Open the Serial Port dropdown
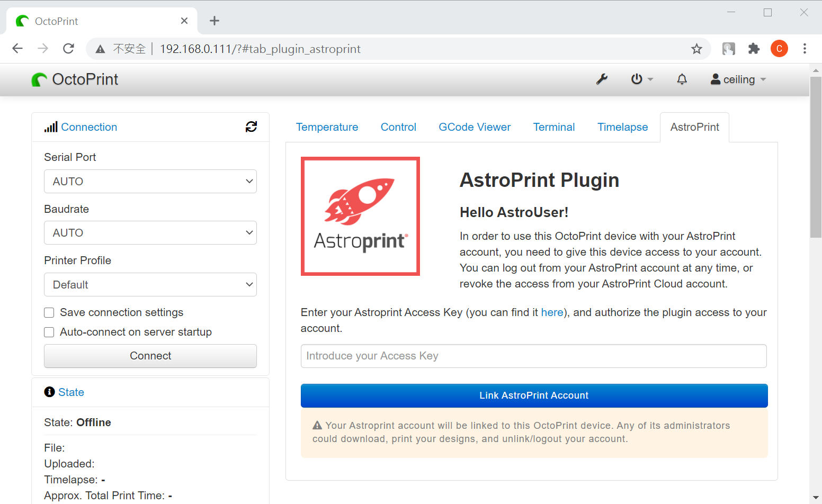The height and width of the screenshot is (504, 822). [150, 181]
